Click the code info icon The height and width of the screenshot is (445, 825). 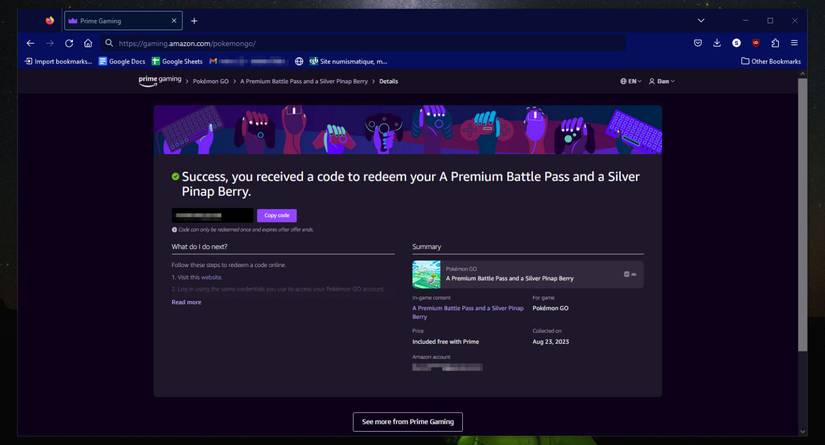click(174, 230)
